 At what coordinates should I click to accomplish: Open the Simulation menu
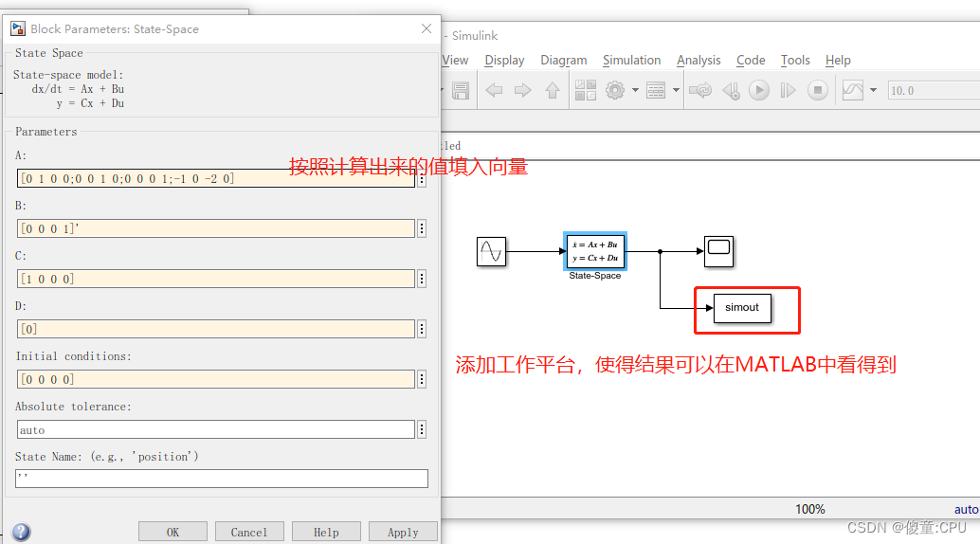(631, 60)
